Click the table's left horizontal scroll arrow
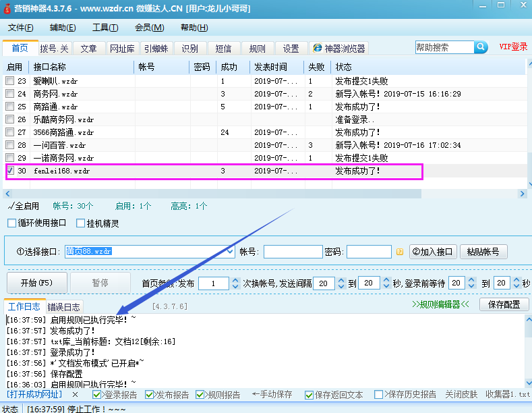 [x=7, y=194]
